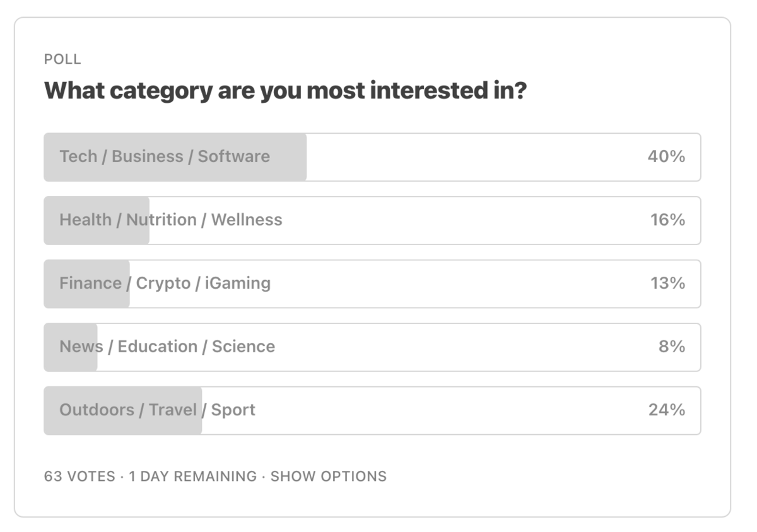Click the 8% result percentage

pyautogui.click(x=672, y=347)
